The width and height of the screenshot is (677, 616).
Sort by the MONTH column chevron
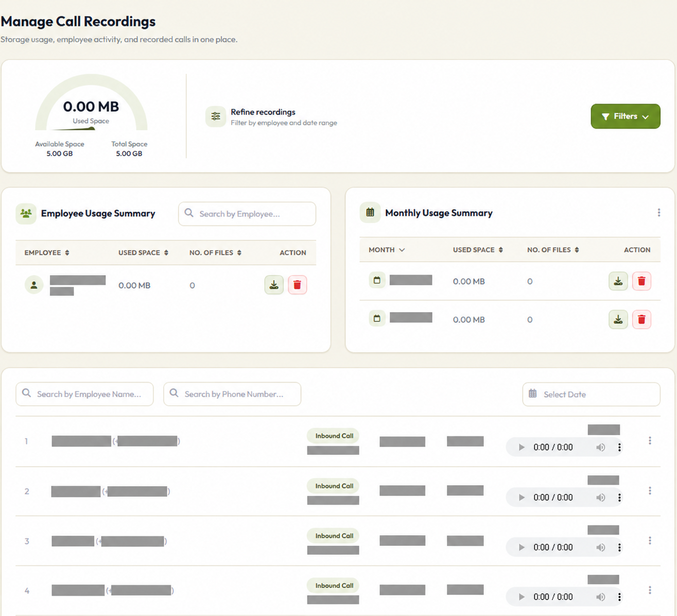click(x=402, y=250)
